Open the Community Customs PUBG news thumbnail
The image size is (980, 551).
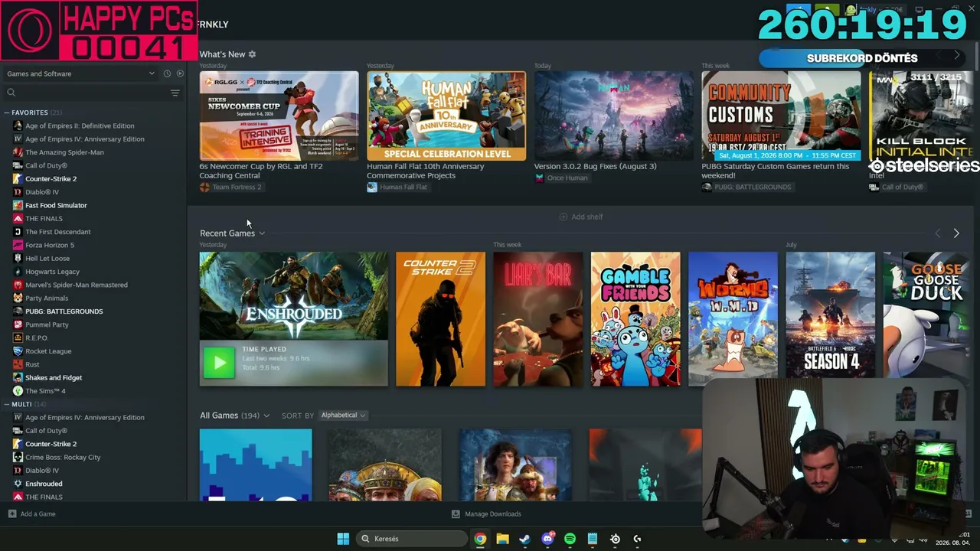point(781,116)
